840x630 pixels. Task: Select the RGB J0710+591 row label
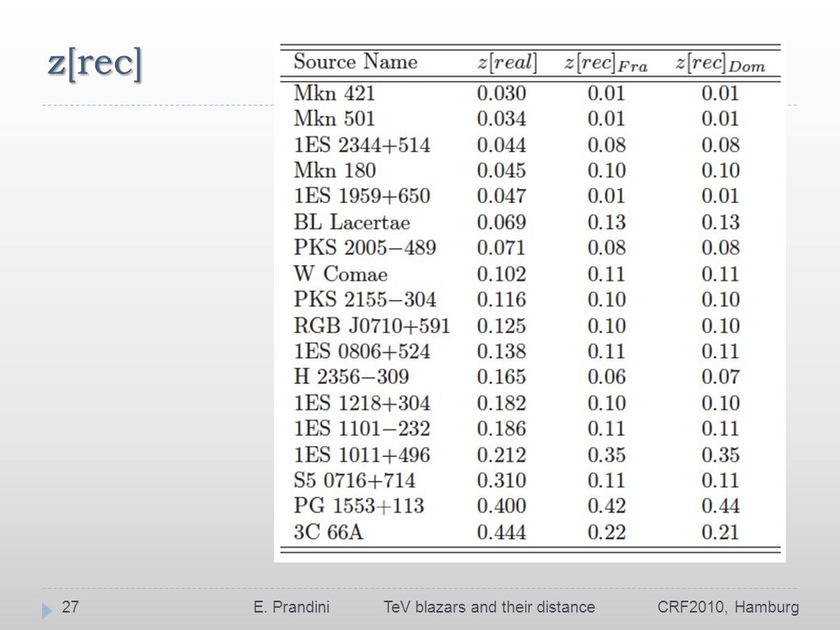click(x=372, y=326)
